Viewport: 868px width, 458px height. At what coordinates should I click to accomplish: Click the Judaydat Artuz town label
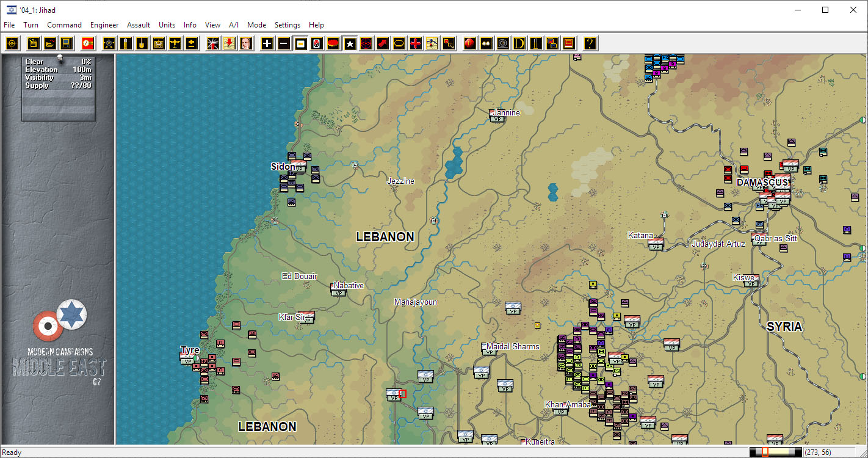pos(718,244)
